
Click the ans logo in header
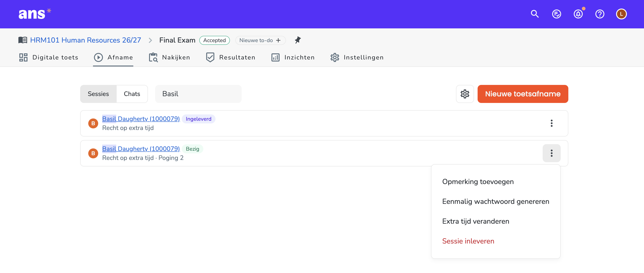click(x=35, y=14)
